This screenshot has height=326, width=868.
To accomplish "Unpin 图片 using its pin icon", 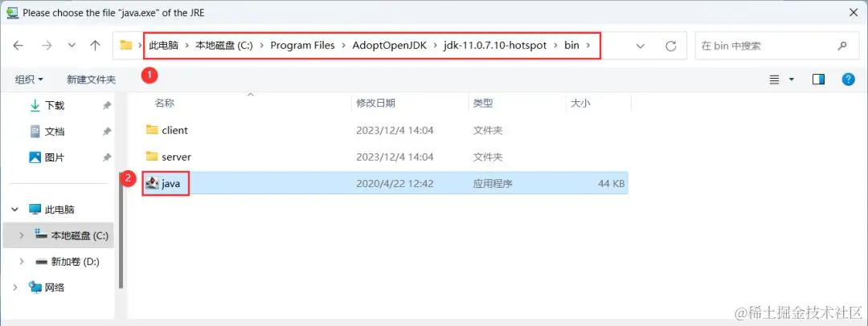I will 107,157.
